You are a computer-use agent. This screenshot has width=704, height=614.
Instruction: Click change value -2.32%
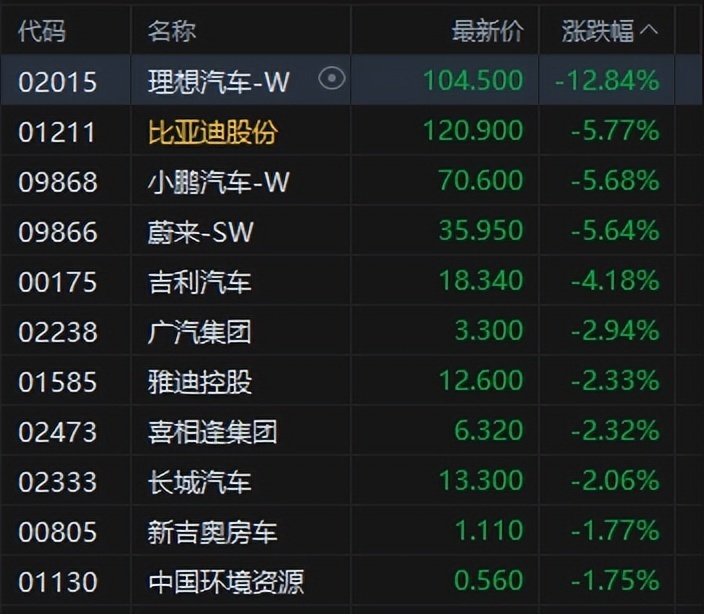(615, 431)
